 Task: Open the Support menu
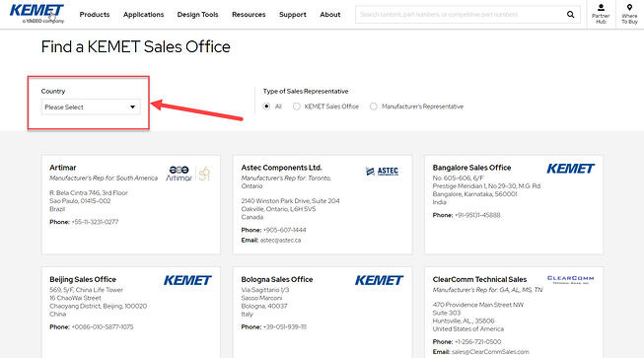293,15
